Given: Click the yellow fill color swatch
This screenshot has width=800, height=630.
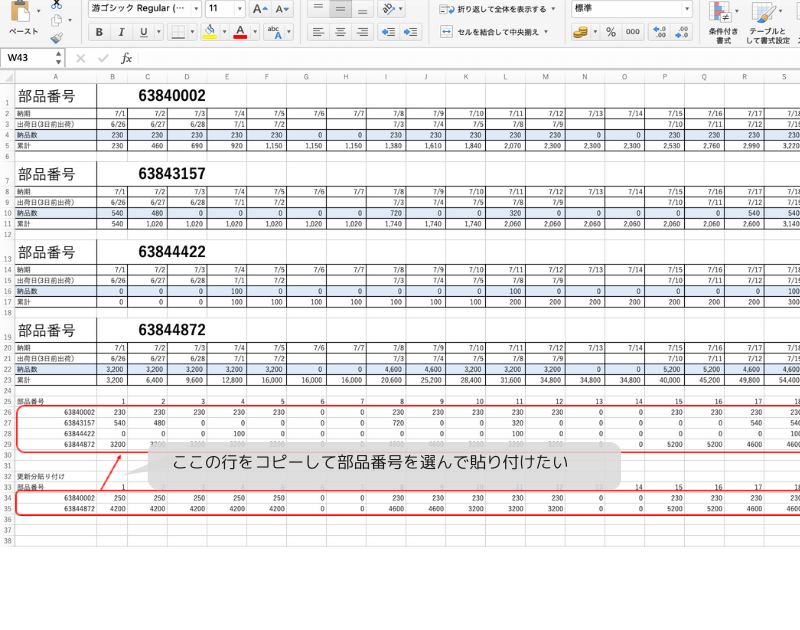Looking at the screenshot, I should click(209, 32).
